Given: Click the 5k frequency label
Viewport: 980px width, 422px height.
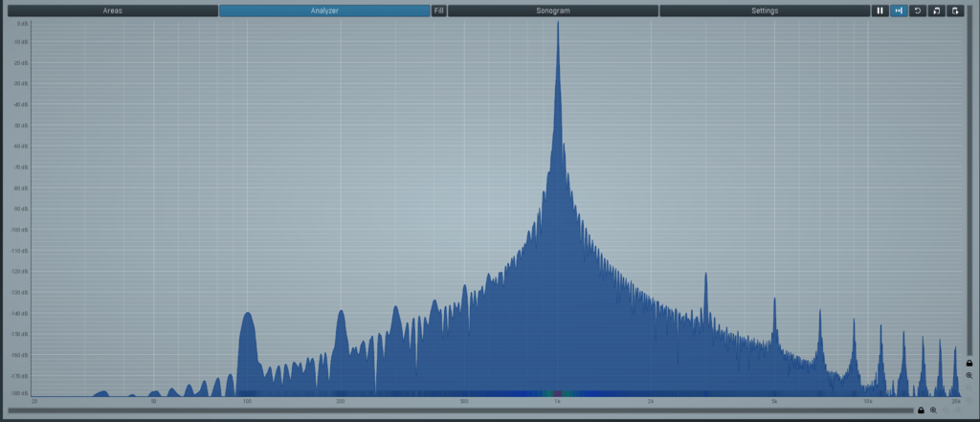Looking at the screenshot, I should click(x=774, y=401).
